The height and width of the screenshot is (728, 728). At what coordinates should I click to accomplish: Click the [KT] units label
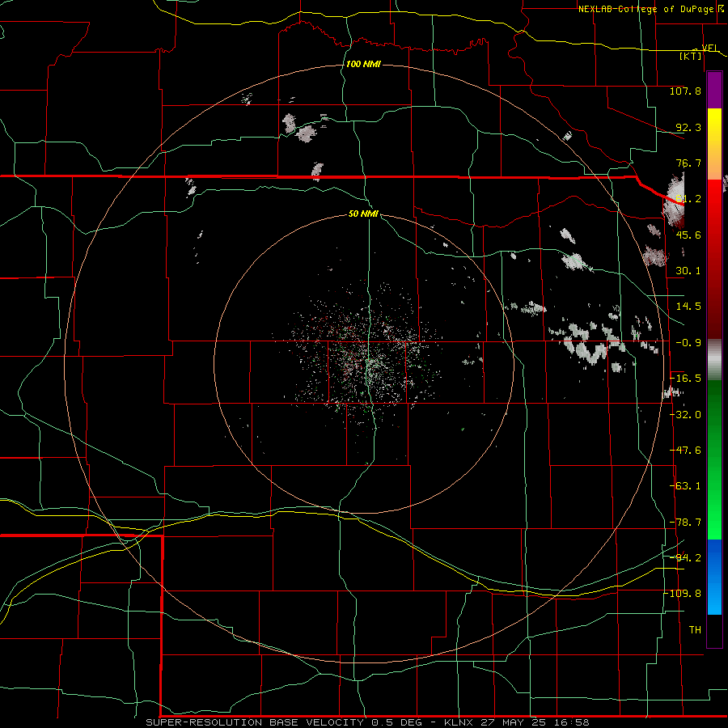pyautogui.click(x=691, y=56)
